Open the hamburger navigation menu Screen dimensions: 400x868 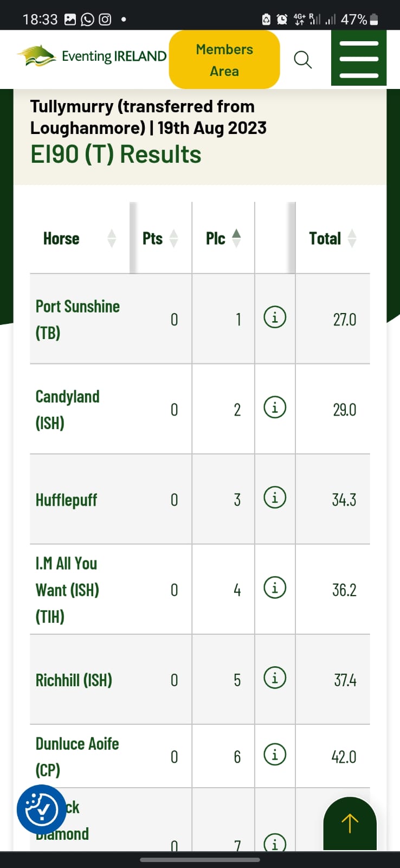[358, 59]
